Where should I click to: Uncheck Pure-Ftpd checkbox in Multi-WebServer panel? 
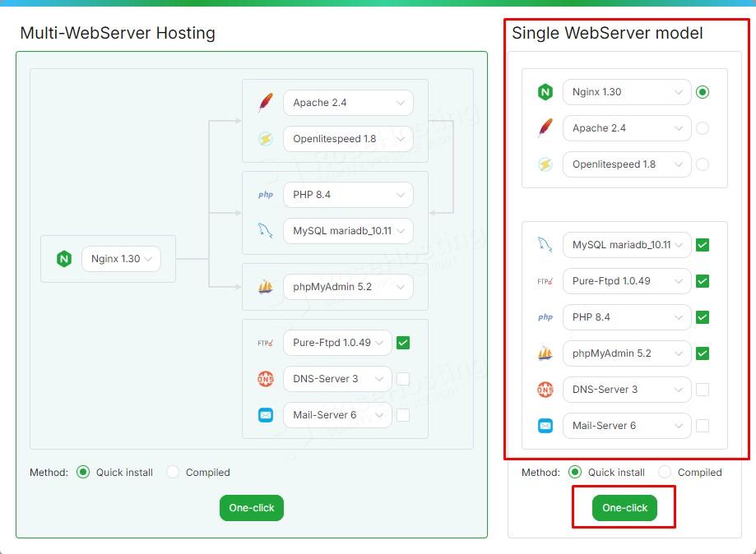(403, 343)
